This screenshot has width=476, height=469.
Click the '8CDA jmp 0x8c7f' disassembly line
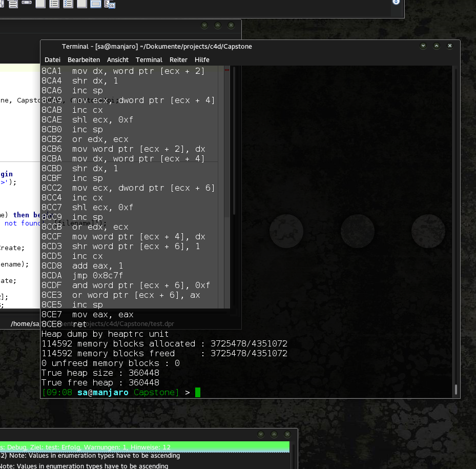(82, 276)
